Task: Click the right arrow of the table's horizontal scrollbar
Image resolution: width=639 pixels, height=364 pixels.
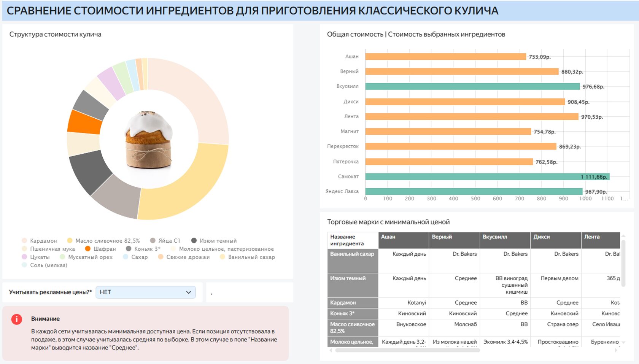Action: [616, 350]
